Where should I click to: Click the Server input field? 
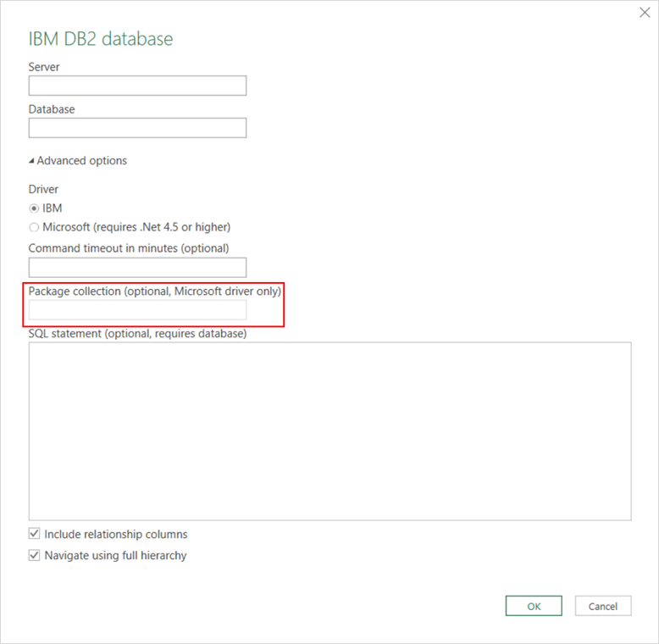(137, 86)
